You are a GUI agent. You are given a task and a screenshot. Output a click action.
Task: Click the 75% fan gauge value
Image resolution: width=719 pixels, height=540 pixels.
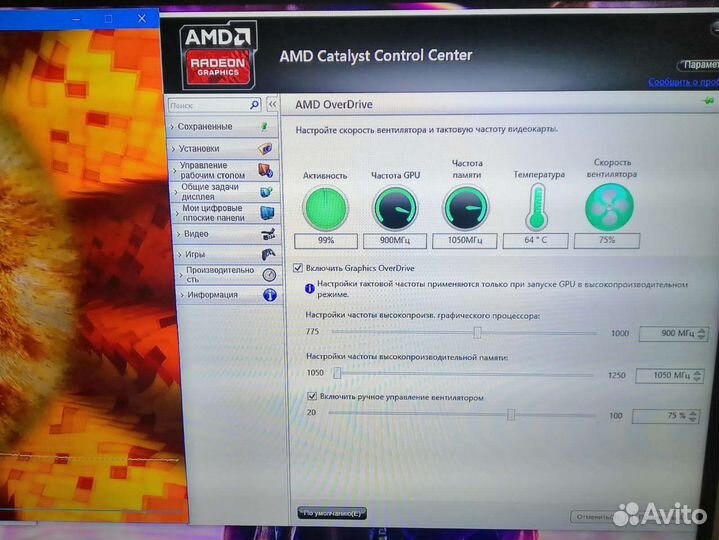point(607,240)
